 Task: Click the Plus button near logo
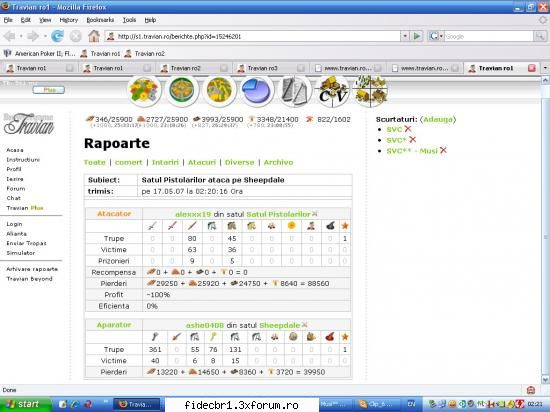click(49, 90)
